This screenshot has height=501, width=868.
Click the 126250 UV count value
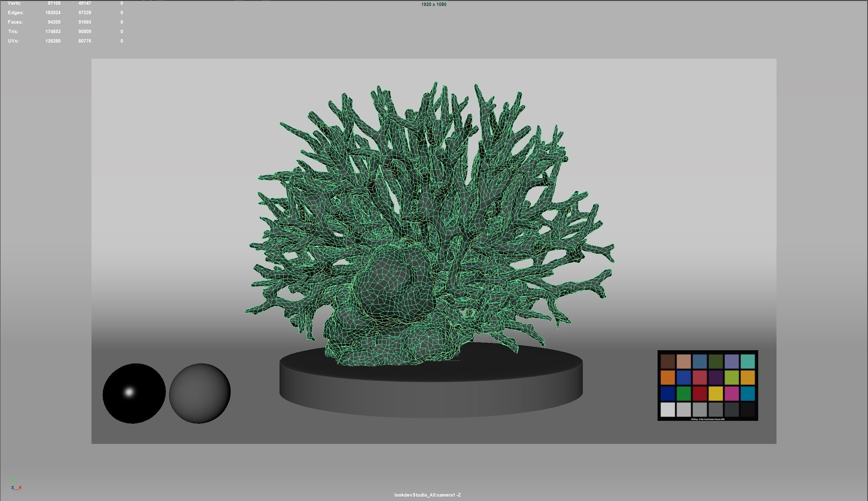coord(53,41)
